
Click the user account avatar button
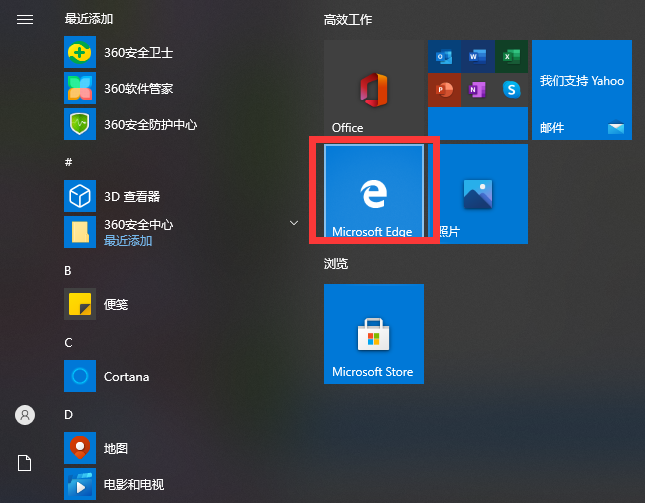[x=25, y=414]
